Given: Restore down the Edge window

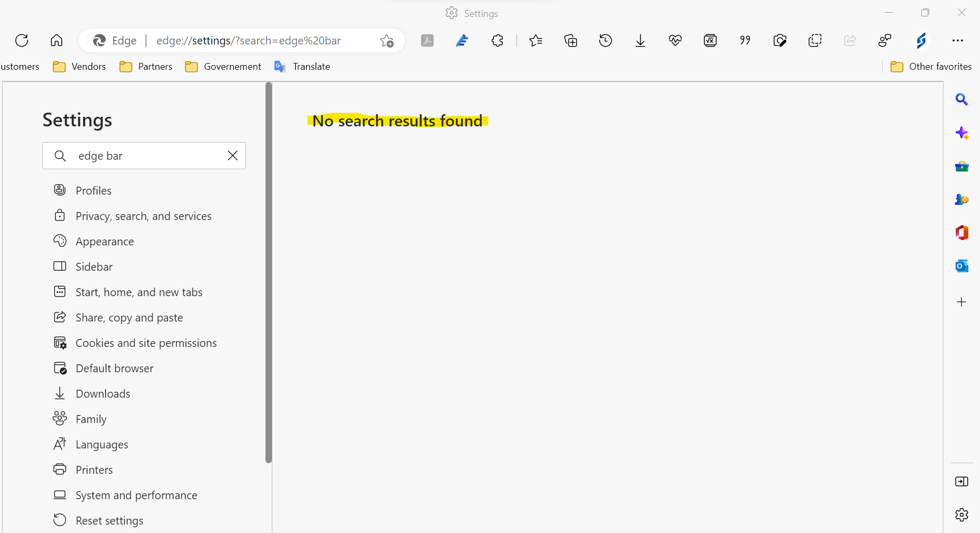Looking at the screenshot, I should click(x=925, y=13).
